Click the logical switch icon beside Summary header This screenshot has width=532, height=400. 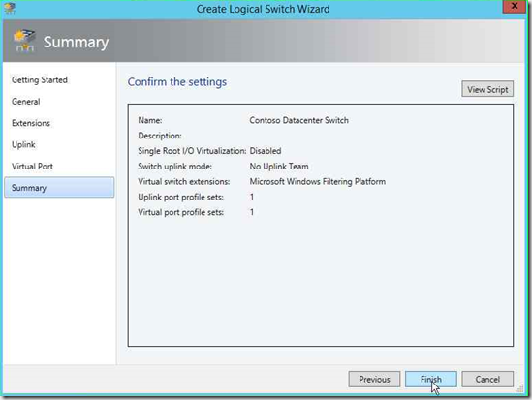24,41
